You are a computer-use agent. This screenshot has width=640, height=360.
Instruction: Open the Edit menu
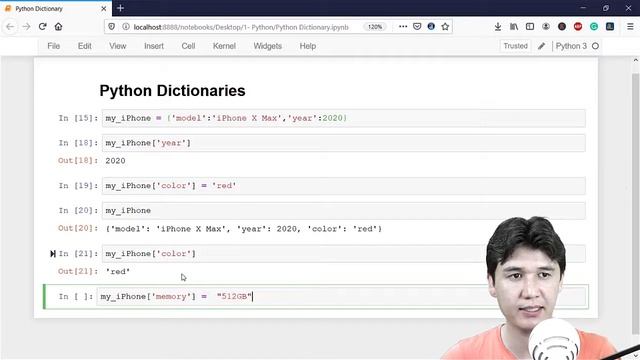pos(84,46)
